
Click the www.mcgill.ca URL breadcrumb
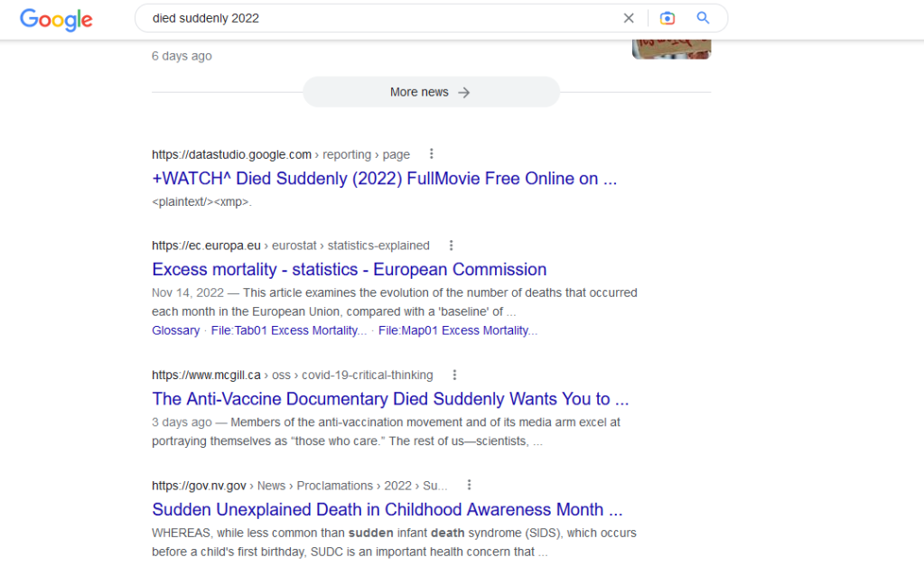[x=206, y=375]
